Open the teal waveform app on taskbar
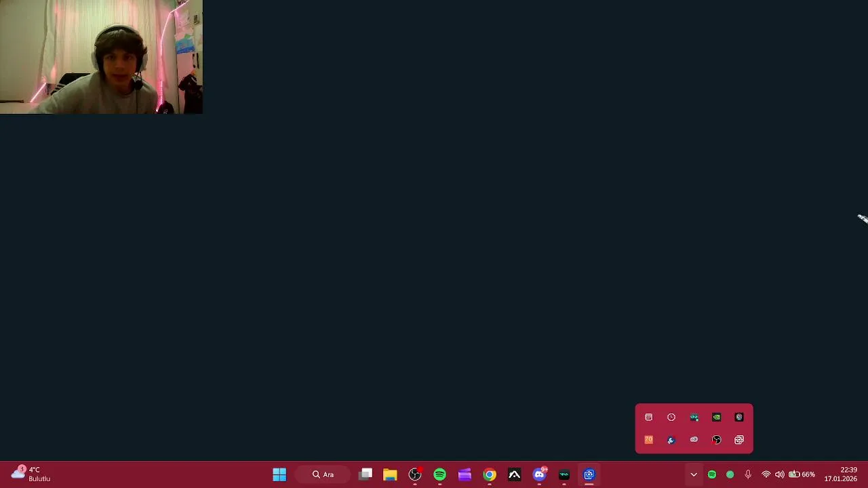This screenshot has height=488, width=868. pyautogui.click(x=564, y=474)
